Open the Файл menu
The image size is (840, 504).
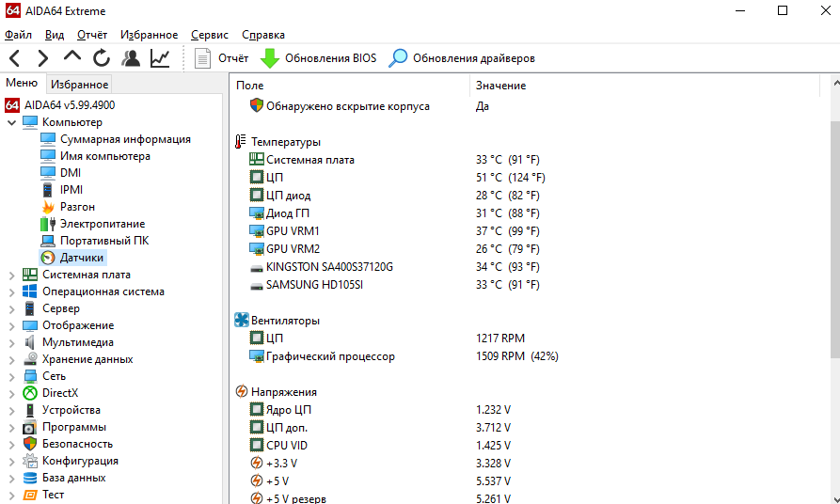tap(18, 35)
